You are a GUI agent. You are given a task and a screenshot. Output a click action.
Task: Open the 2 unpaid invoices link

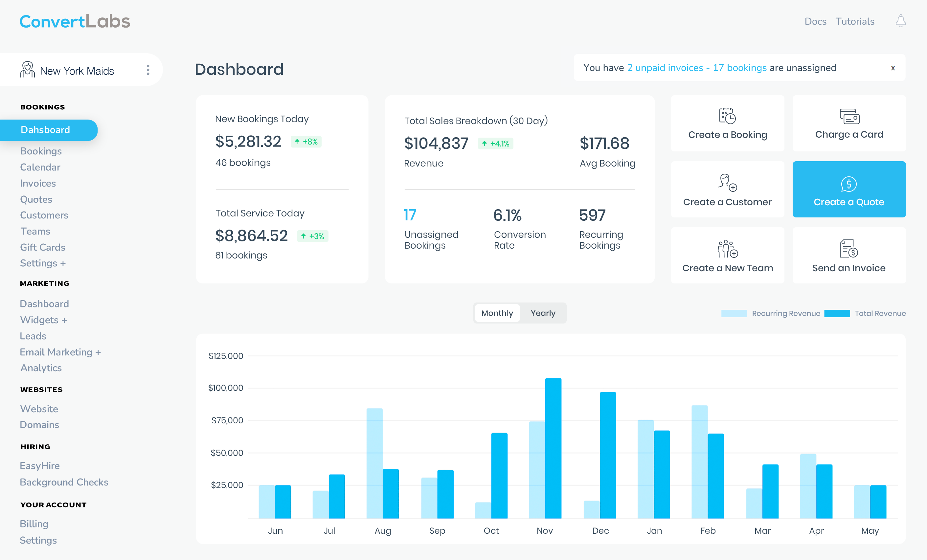tap(666, 68)
